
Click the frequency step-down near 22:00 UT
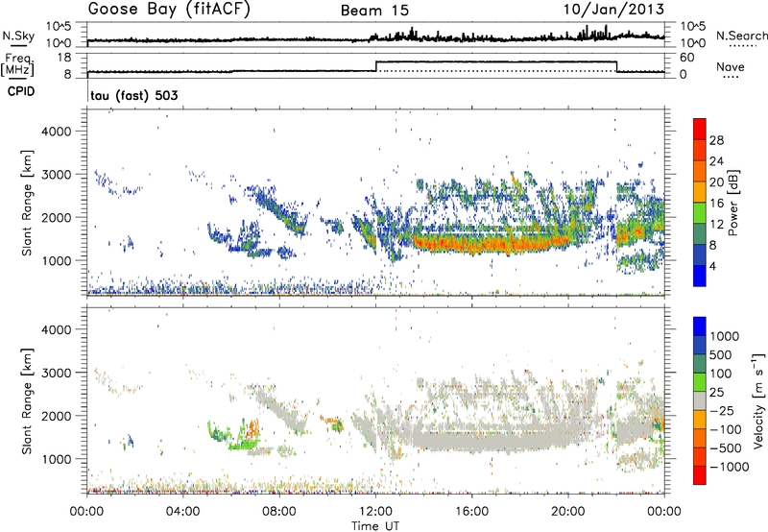[x=616, y=66]
